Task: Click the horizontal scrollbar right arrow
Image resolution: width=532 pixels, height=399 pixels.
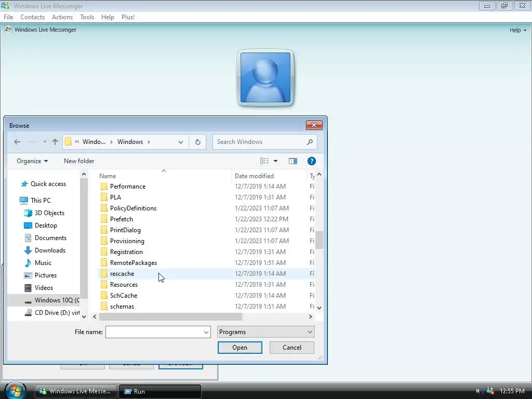Action: pos(310,316)
